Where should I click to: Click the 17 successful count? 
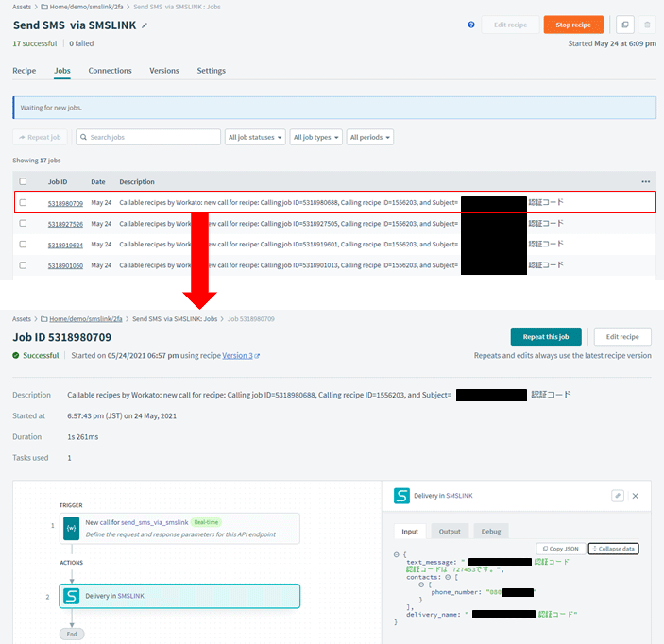click(34, 43)
